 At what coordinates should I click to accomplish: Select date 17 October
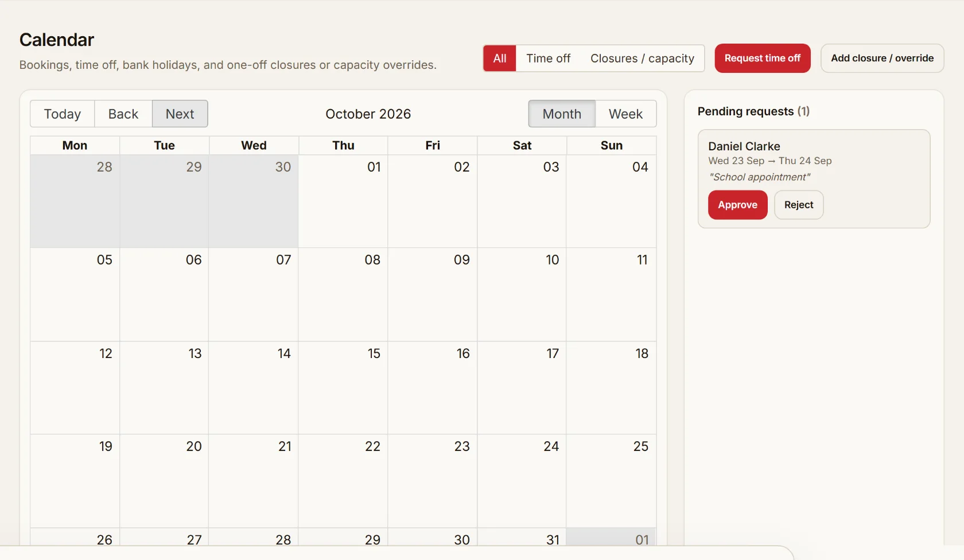click(x=553, y=353)
